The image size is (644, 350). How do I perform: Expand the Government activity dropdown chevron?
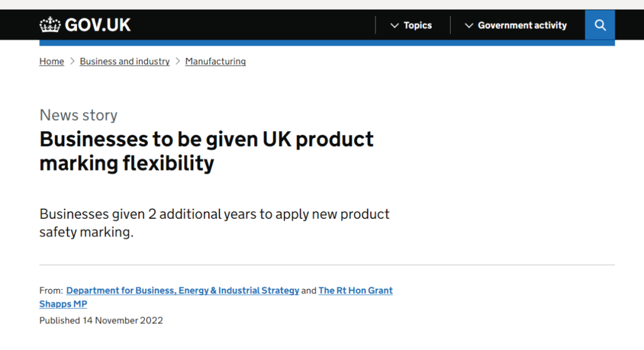click(469, 26)
